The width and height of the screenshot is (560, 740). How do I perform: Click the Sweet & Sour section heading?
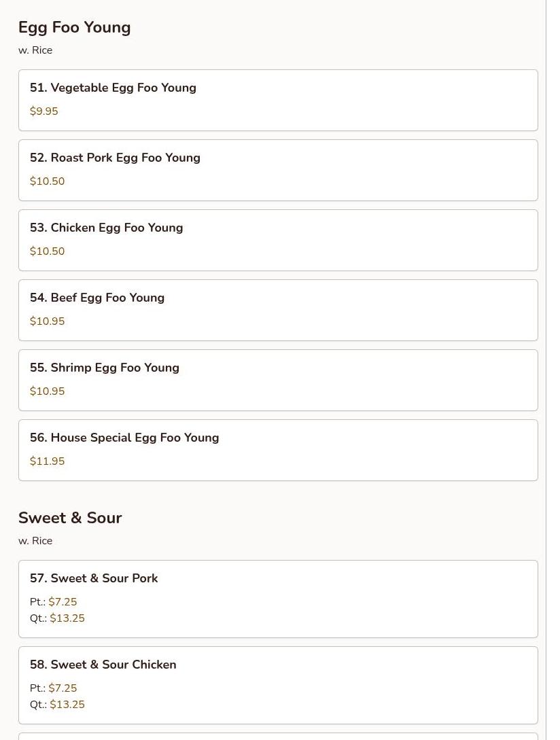[x=70, y=518]
